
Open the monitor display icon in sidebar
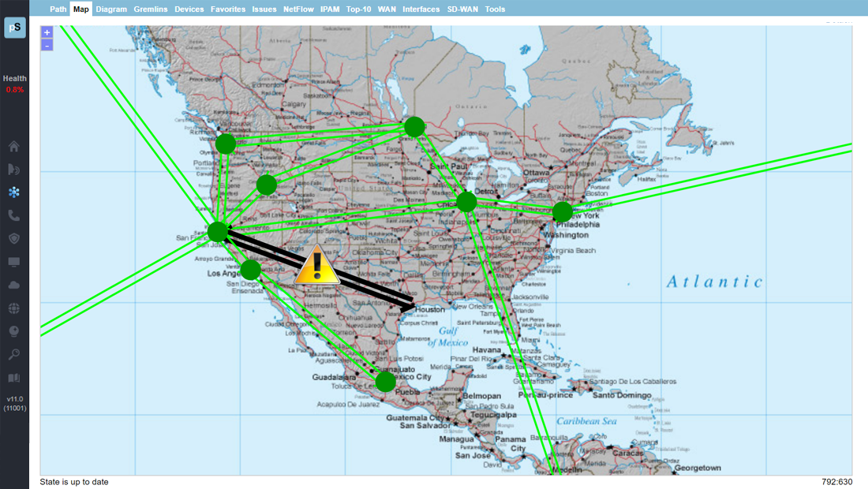14,262
